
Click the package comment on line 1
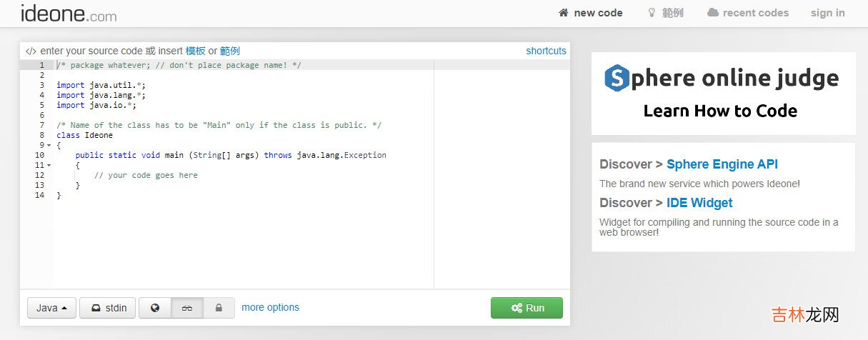point(179,65)
